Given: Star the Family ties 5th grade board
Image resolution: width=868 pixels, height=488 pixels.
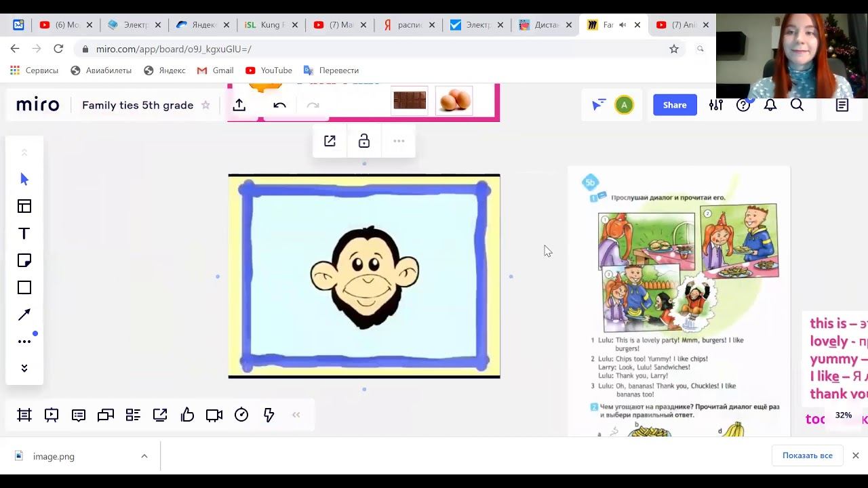Looking at the screenshot, I should pos(205,105).
